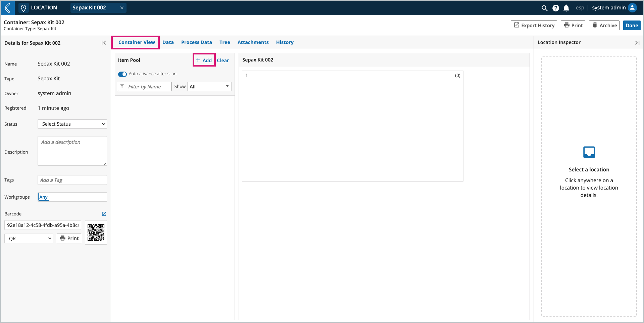
Task: Open search with the magnifier icon
Action: 544,8
